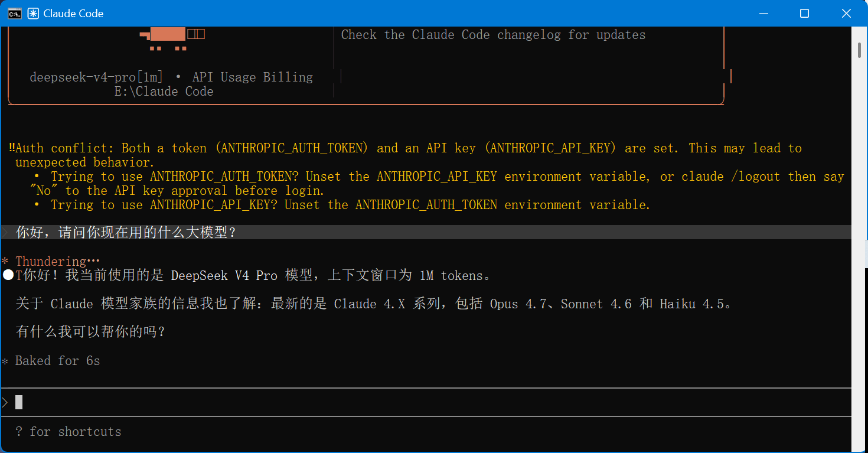This screenshot has width=868, height=453.
Task: Click the 'deepseek-v4-pro[1m]' model label
Action: coord(96,77)
